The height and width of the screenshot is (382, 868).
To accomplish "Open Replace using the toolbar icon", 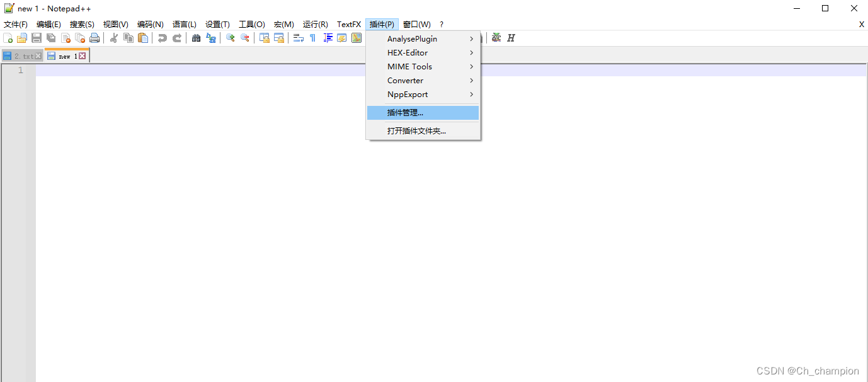I will 211,38.
